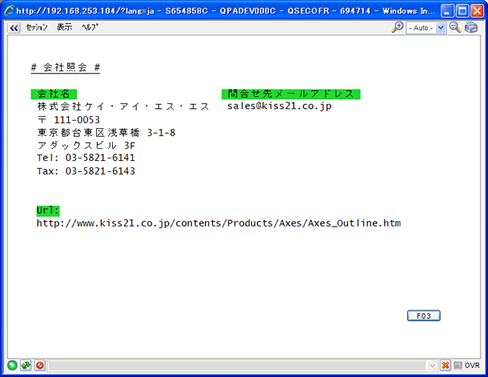Image resolution: width=488 pixels, height=377 pixels.
Task: Click the 株式会社ケイ・アイ・エス・エス company name
Action: point(123,107)
